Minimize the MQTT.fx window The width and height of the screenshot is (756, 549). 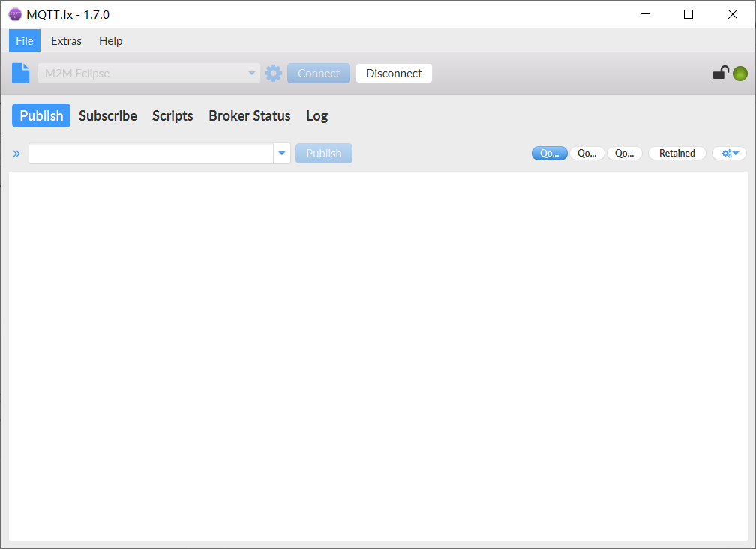pyautogui.click(x=645, y=14)
